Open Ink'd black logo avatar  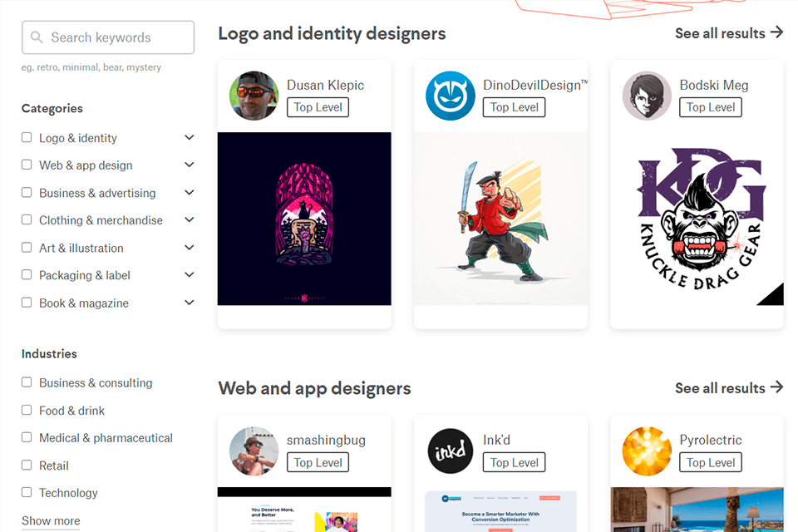tap(451, 451)
